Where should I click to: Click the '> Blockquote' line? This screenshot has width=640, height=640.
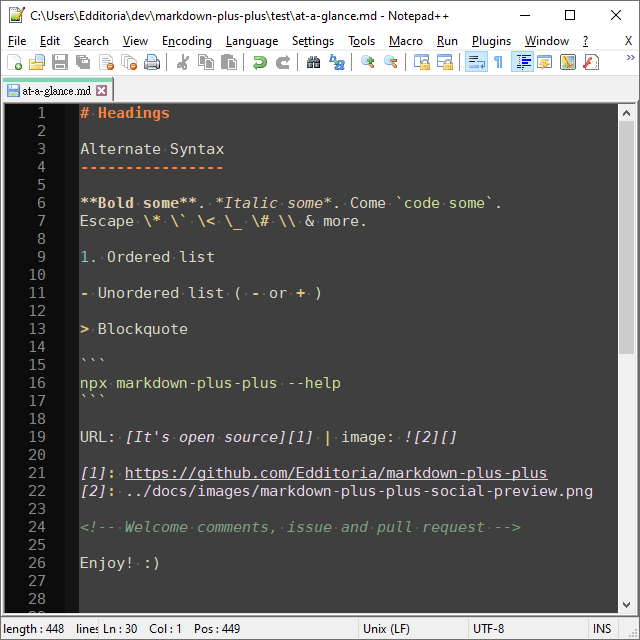coord(134,329)
